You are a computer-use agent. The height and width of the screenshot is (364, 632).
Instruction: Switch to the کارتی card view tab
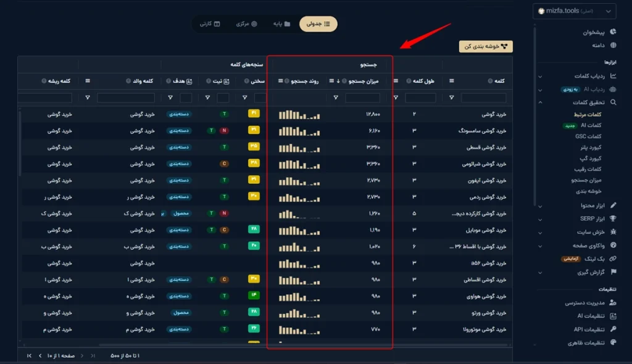coord(210,24)
